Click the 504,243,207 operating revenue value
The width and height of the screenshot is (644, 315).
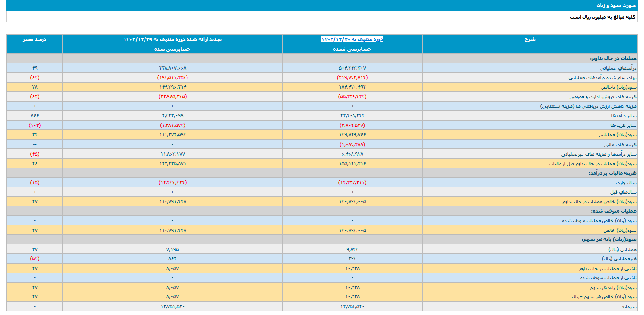coord(352,68)
